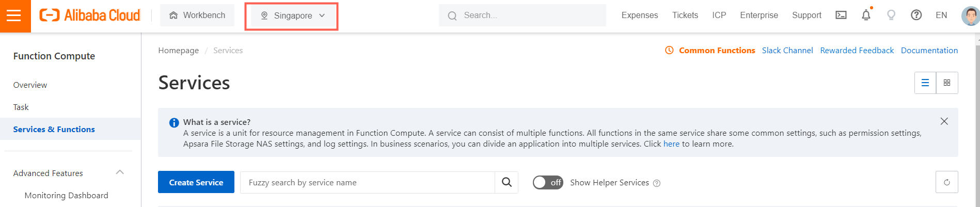Open the Documentation link
Viewport: 980px width, 207px height.
coord(929,51)
